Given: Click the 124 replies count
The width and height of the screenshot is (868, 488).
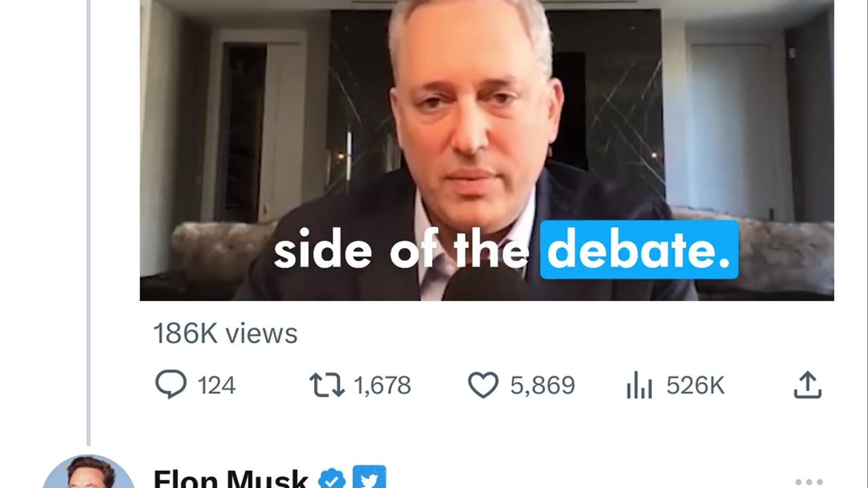Looking at the screenshot, I should [216, 386].
